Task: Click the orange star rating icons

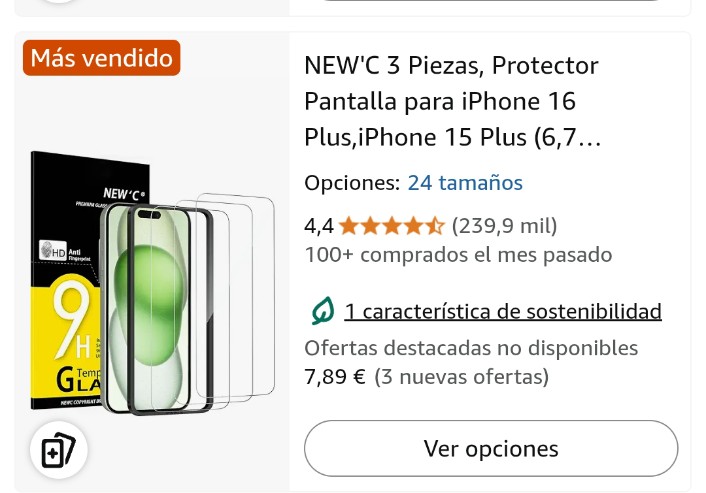Action: [x=391, y=226]
